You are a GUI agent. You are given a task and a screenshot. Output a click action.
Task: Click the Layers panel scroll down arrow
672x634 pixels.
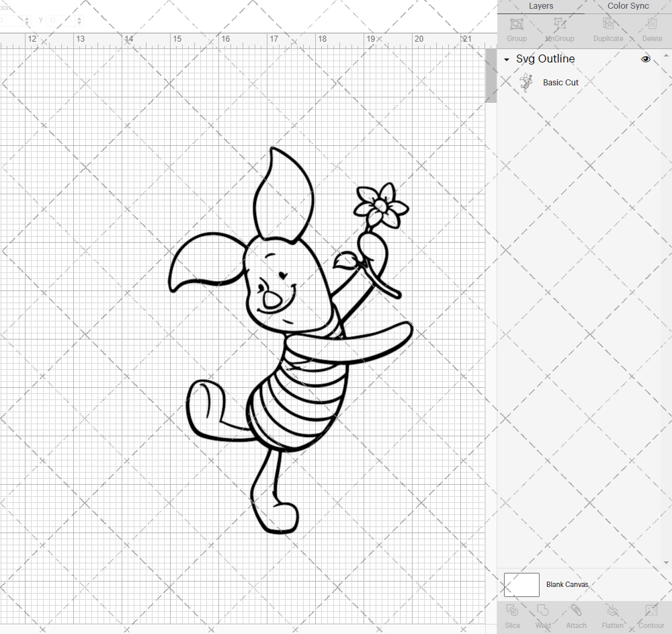pyautogui.click(x=665, y=563)
